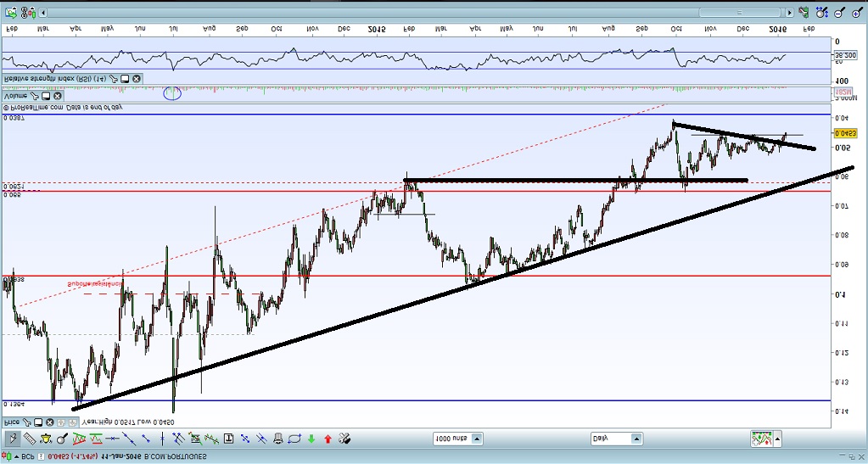This screenshot has width=868, height=464.
Task: Open the Daily timeframe dropdown
Action: [x=616, y=439]
